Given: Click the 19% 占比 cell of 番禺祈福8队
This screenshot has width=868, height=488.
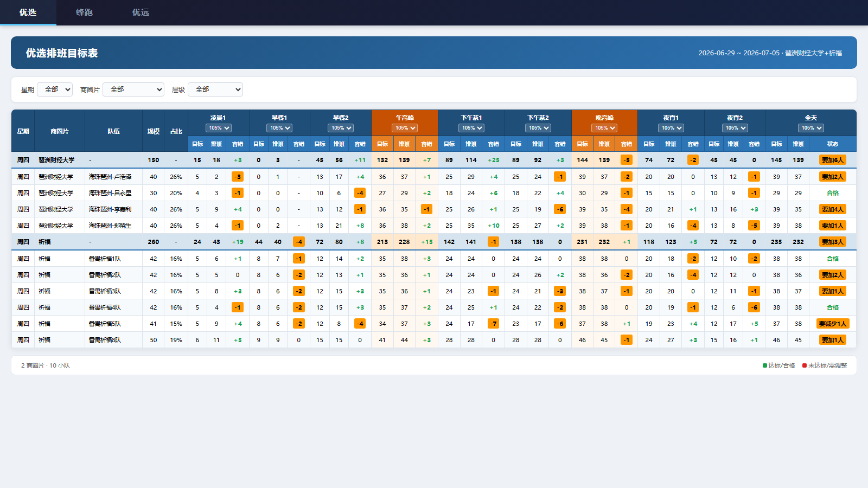Looking at the screenshot, I should 176,340.
